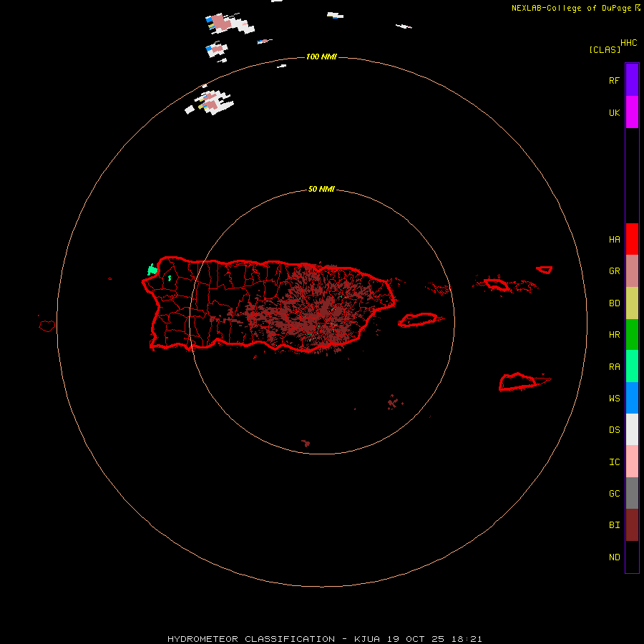Click the WS blue legend swatch
This screenshot has width=644, height=644.
coord(632,398)
